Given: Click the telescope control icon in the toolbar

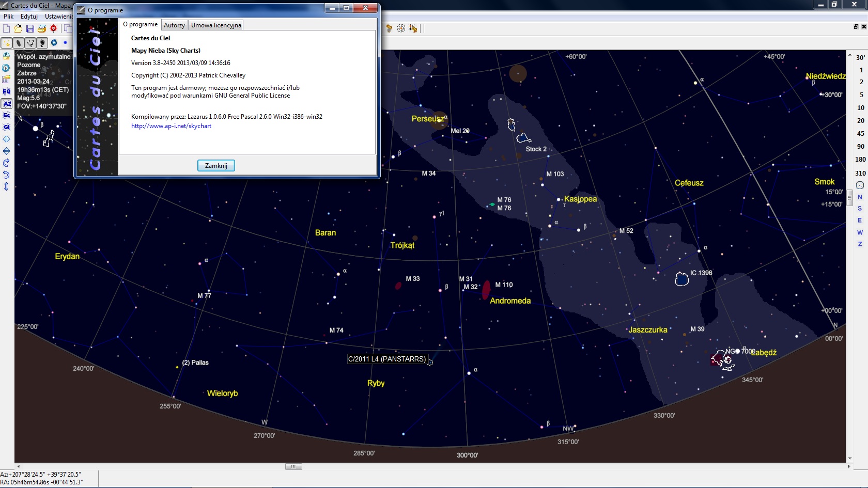Looking at the screenshot, I should pos(389,28).
